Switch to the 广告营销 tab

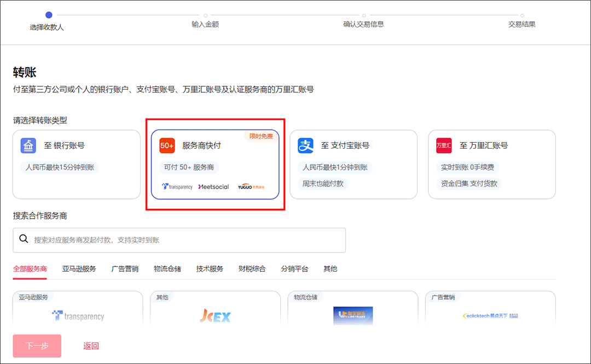125,269
